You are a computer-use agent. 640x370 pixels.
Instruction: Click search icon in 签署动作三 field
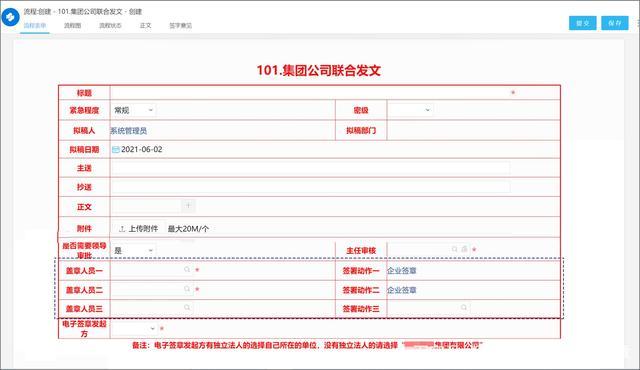(x=464, y=308)
